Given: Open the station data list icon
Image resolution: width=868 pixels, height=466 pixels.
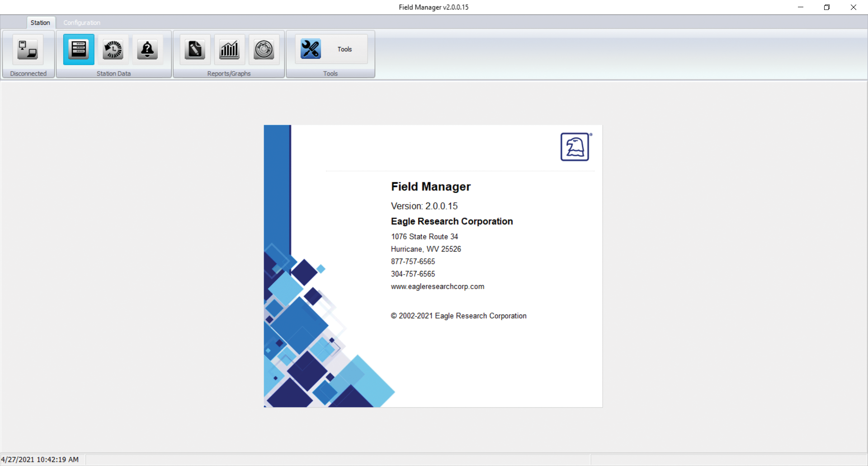Looking at the screenshot, I should (79, 49).
